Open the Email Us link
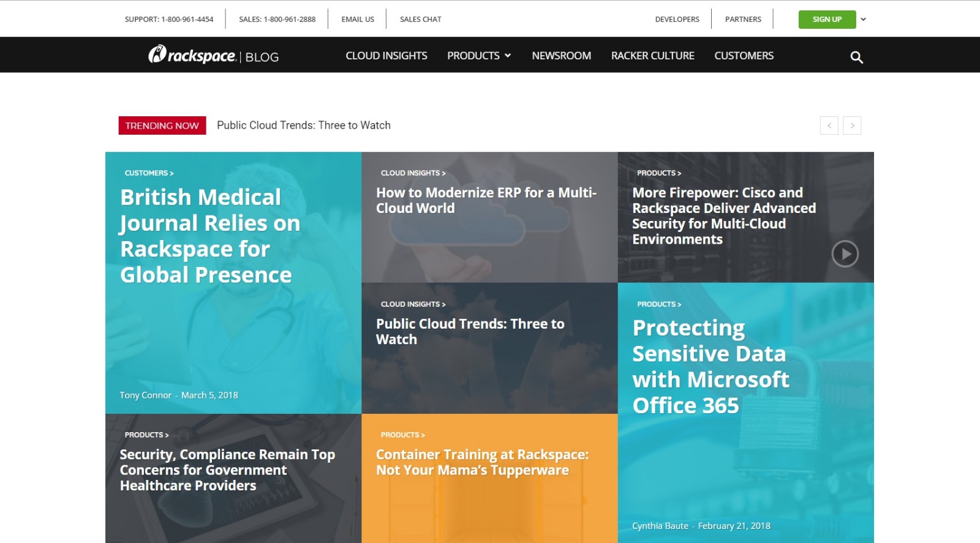The width and height of the screenshot is (980, 543). pyautogui.click(x=358, y=20)
